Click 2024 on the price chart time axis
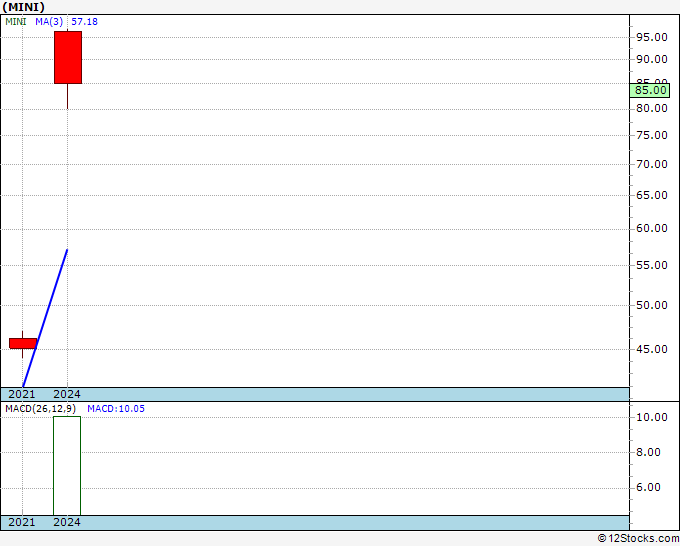The height and width of the screenshot is (546, 680). (67, 394)
